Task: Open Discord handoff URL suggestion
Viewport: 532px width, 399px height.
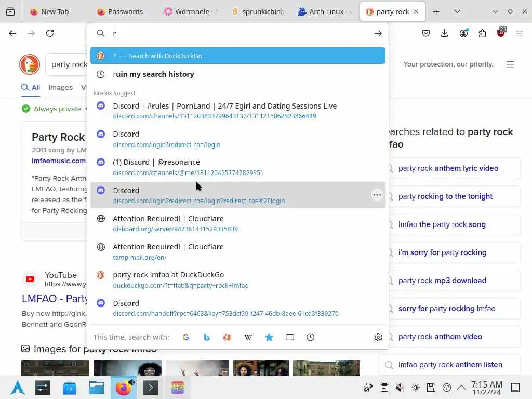Action: 238,308
